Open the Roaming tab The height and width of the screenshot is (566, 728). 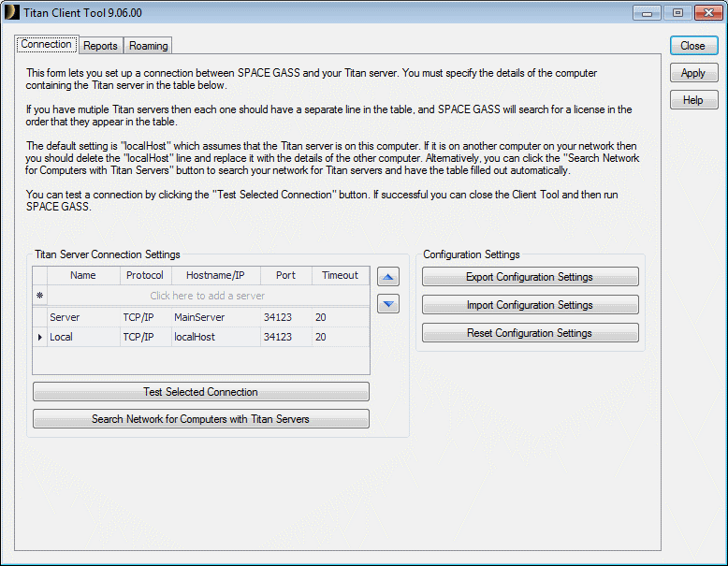[149, 46]
